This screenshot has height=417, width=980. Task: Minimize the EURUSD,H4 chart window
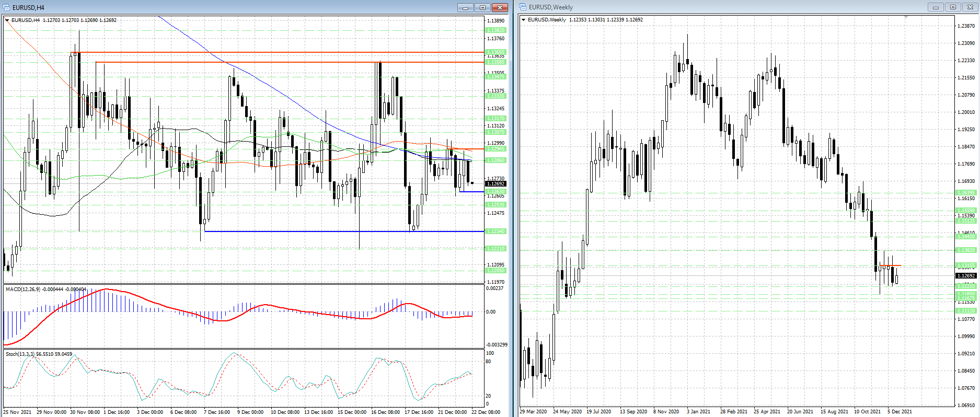465,7
